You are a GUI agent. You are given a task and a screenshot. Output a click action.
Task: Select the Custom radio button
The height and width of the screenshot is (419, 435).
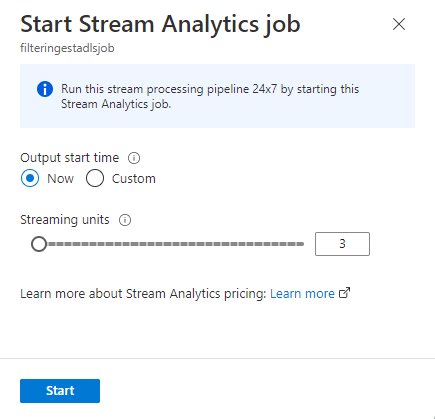pos(95,179)
